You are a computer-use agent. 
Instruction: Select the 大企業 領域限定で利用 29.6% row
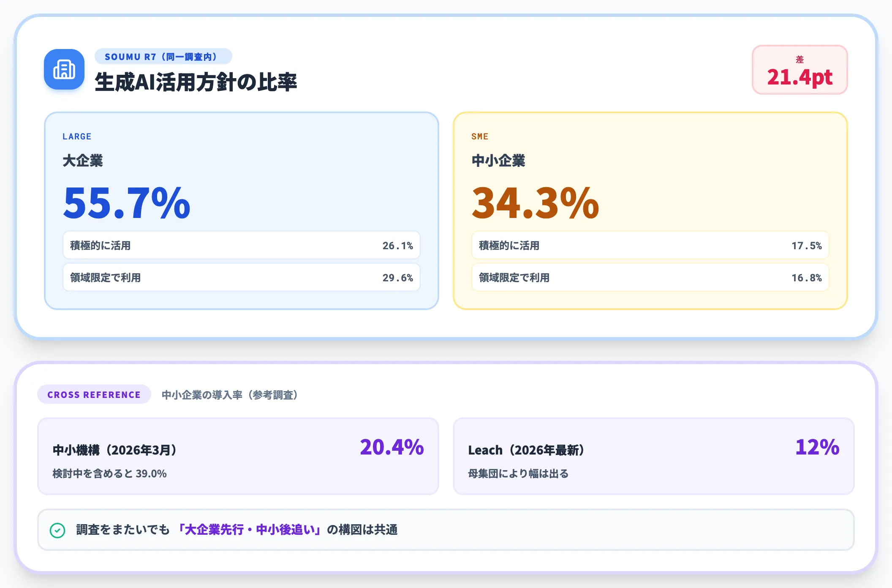[x=242, y=278]
